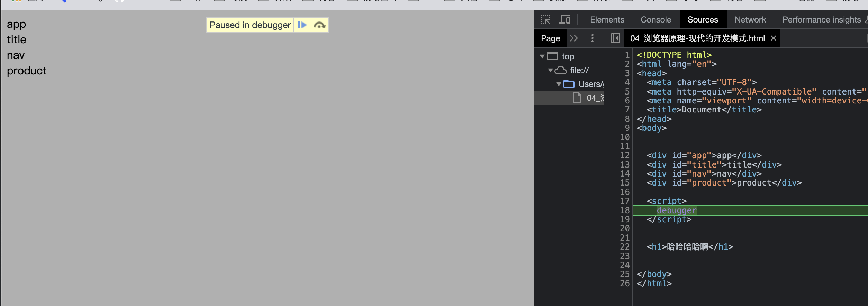The image size is (868, 306).
Task: Open the navigator three-dot menu
Action: (x=593, y=38)
